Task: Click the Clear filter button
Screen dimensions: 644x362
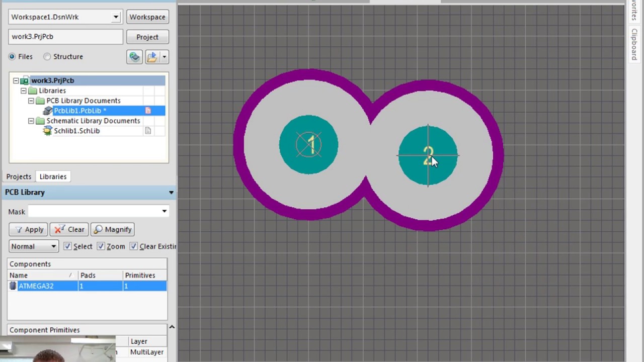Action: 69,229
